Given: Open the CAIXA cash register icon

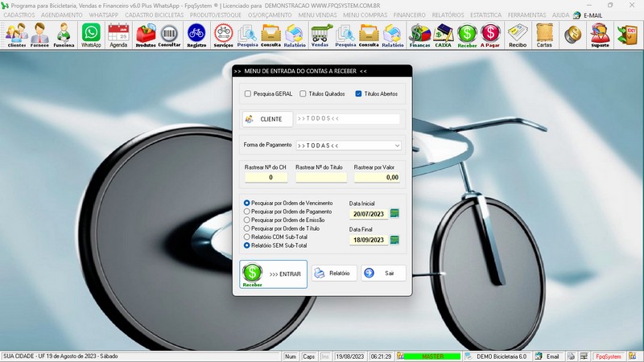Looking at the screenshot, I should pyautogui.click(x=443, y=35).
